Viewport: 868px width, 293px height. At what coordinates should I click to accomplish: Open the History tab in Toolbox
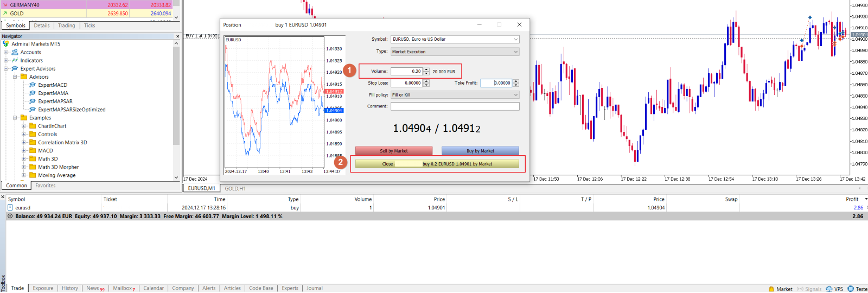click(x=70, y=288)
